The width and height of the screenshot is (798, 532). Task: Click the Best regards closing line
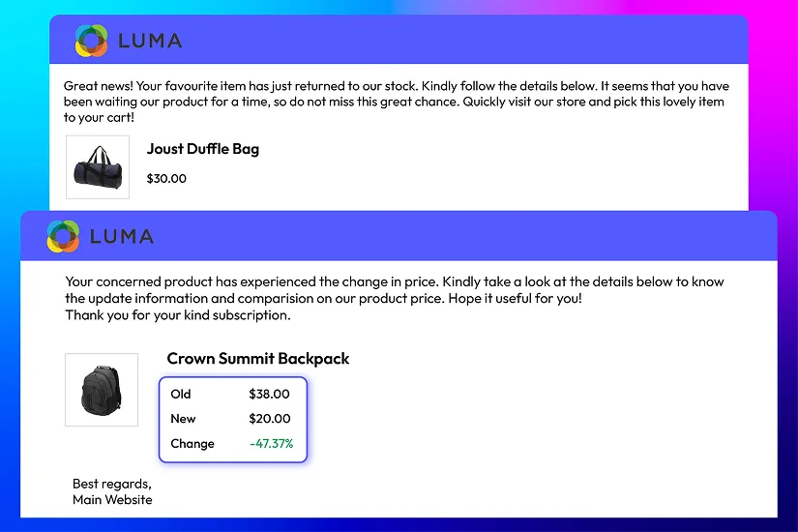tap(112, 484)
